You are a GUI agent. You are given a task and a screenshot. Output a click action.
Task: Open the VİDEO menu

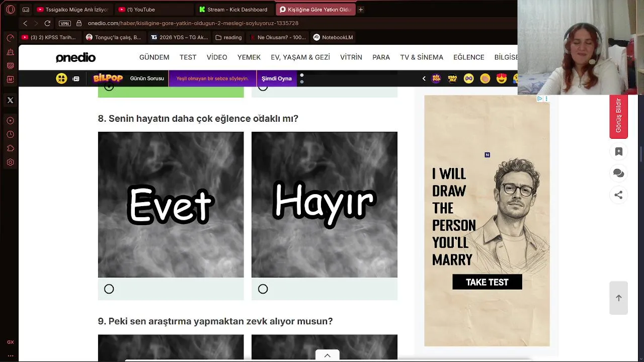point(217,57)
